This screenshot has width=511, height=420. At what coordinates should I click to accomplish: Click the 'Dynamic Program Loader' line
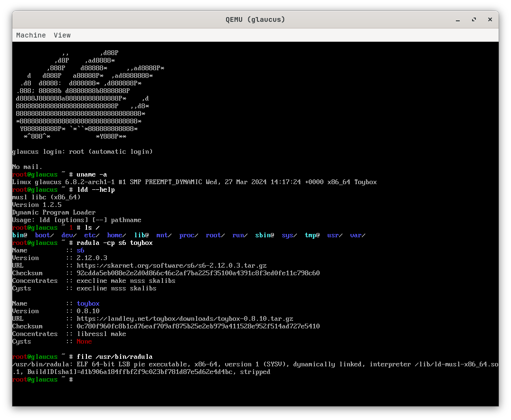54,213
